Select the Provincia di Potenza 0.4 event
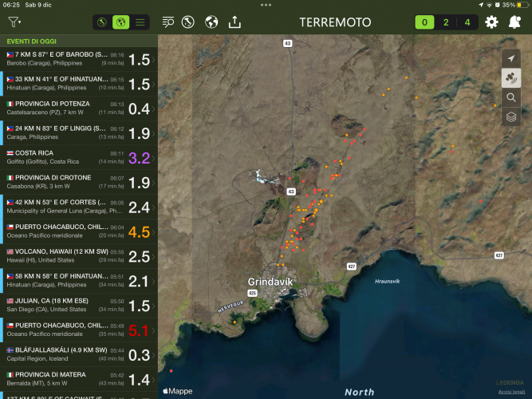532x399 pixels. (x=78, y=108)
